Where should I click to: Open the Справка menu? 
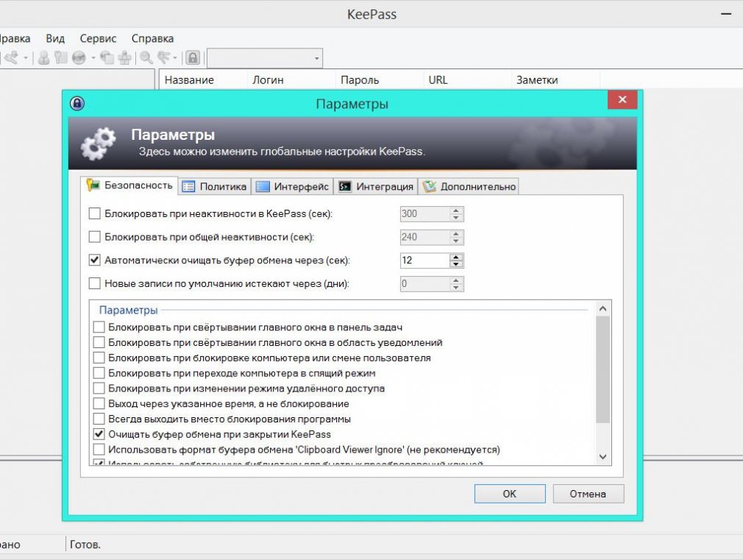point(152,38)
